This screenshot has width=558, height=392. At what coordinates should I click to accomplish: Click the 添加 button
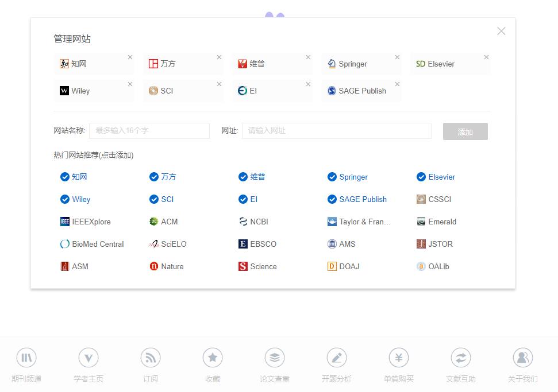click(465, 131)
